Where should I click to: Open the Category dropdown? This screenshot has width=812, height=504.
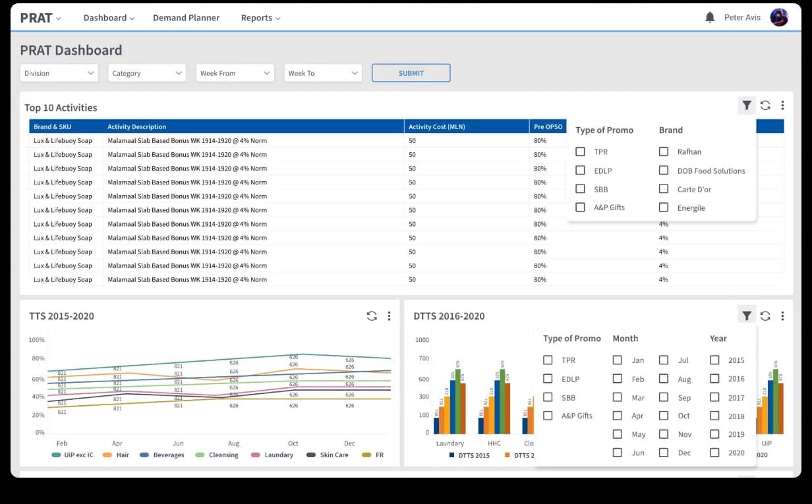tap(147, 73)
